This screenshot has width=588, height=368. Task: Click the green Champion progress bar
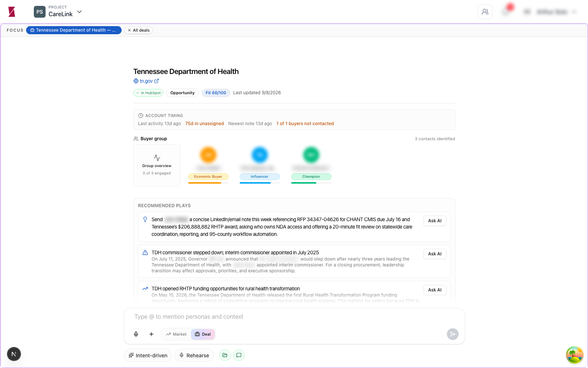pyautogui.click(x=311, y=183)
